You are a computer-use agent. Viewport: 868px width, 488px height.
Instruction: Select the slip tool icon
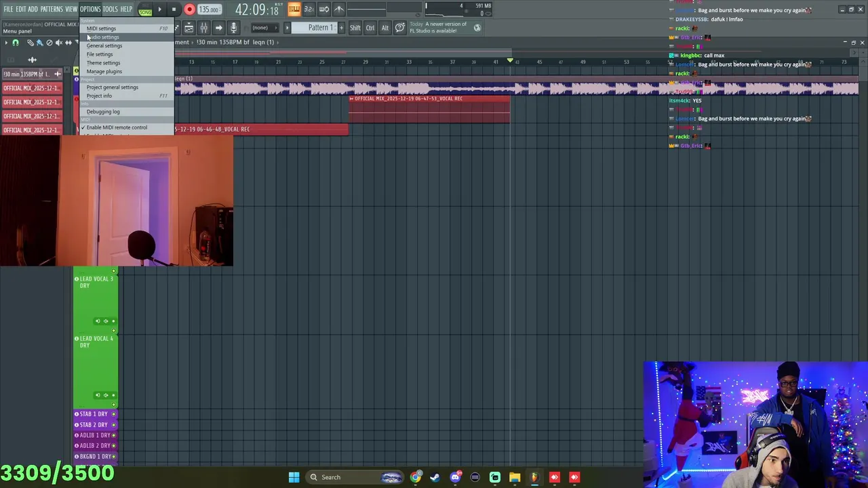click(x=68, y=43)
